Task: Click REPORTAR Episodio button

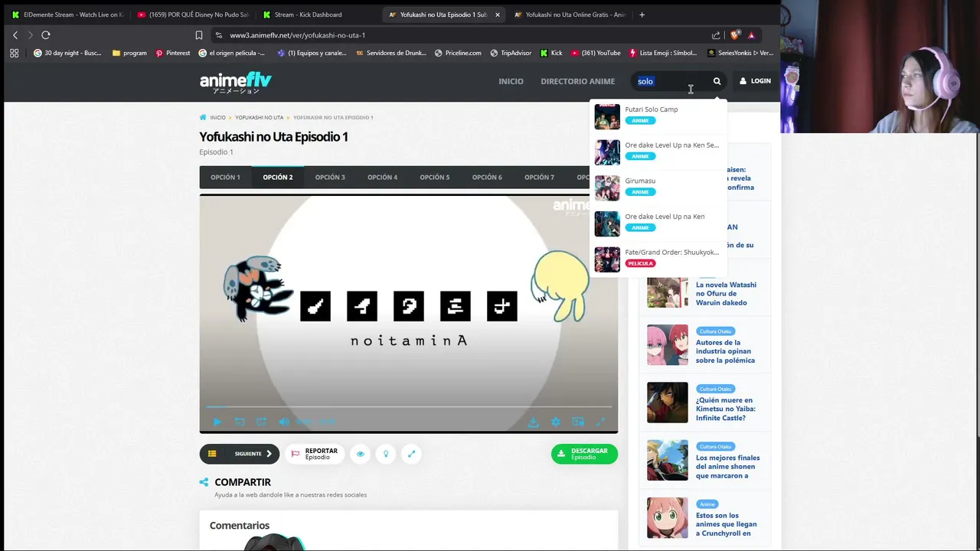Action: coord(315,454)
